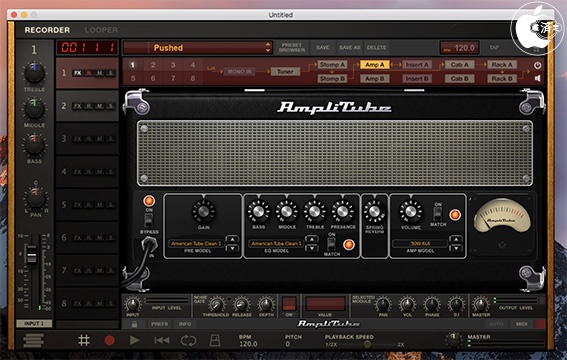Toggle the amp BYPASS switch

(x=149, y=220)
